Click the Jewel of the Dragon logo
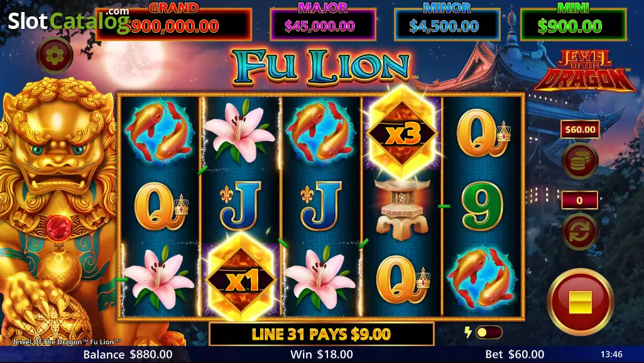Image resolution: width=644 pixels, height=363 pixels. pyautogui.click(x=584, y=70)
